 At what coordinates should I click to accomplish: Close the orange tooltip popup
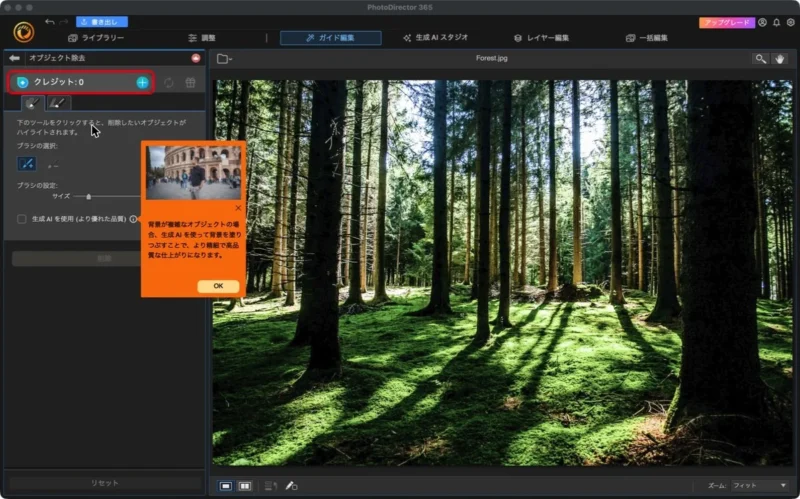(238, 208)
